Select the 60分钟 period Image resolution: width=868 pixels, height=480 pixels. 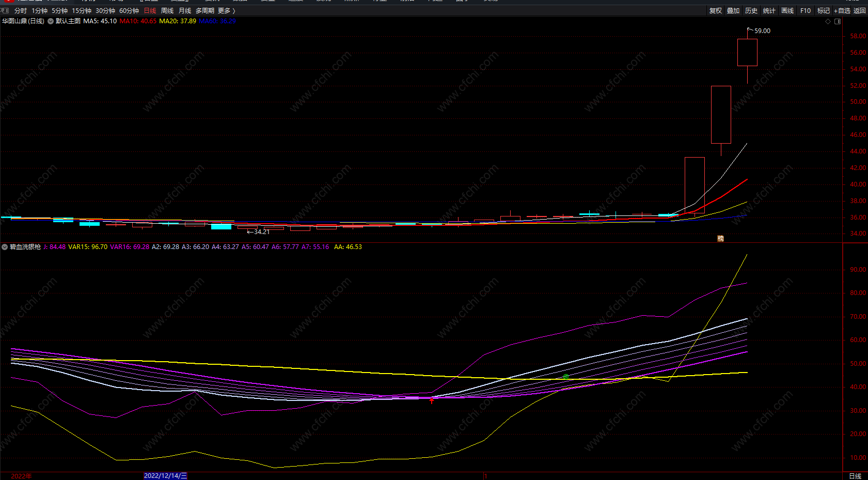pyautogui.click(x=129, y=11)
